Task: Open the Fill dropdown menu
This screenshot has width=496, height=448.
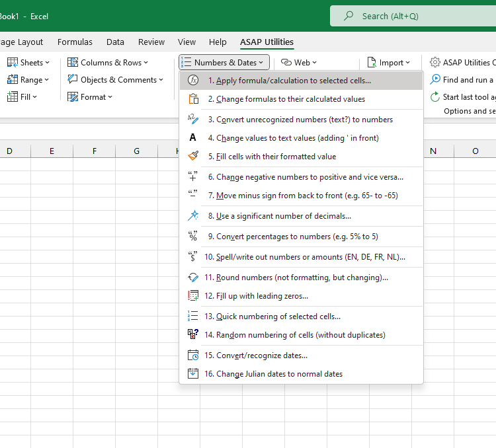Action: tap(22, 96)
